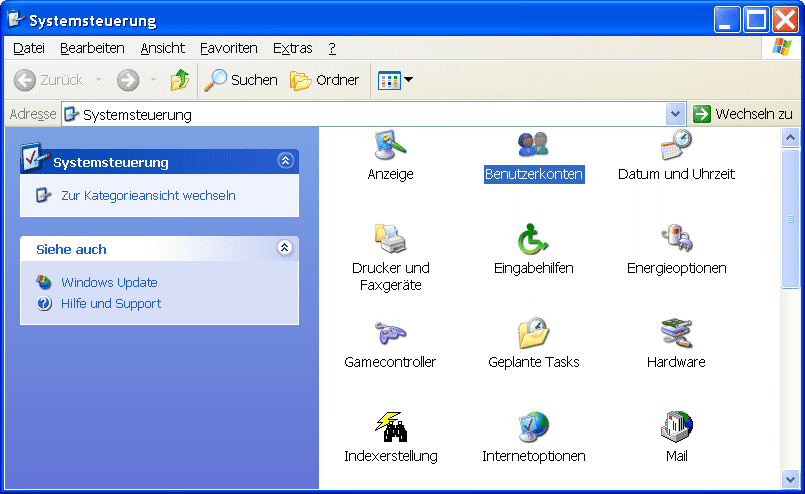This screenshot has height=494, width=805.
Task: Go up one folder level
Action: pyautogui.click(x=180, y=80)
